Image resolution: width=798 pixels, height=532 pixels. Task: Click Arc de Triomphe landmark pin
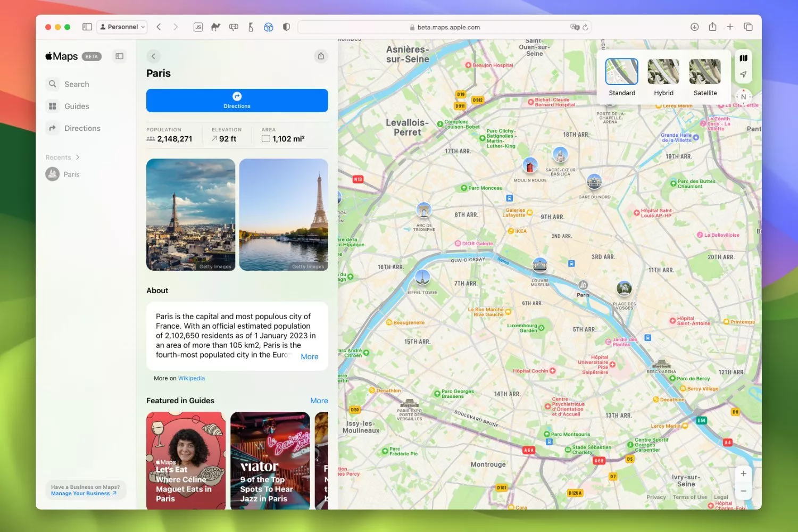click(424, 210)
